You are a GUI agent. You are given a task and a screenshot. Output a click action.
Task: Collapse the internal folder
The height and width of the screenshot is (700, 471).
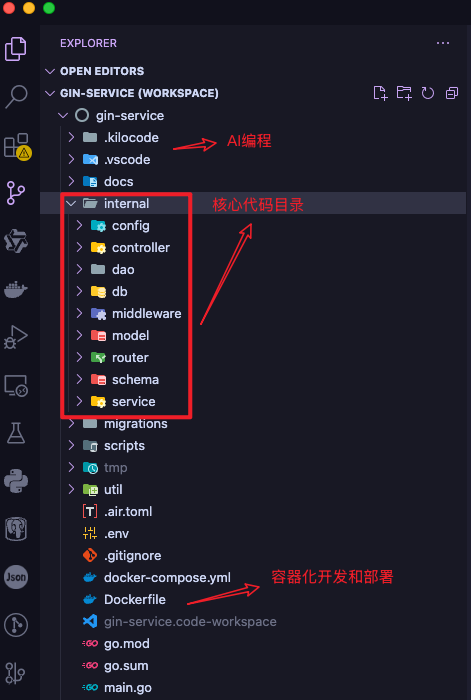[x=71, y=204]
